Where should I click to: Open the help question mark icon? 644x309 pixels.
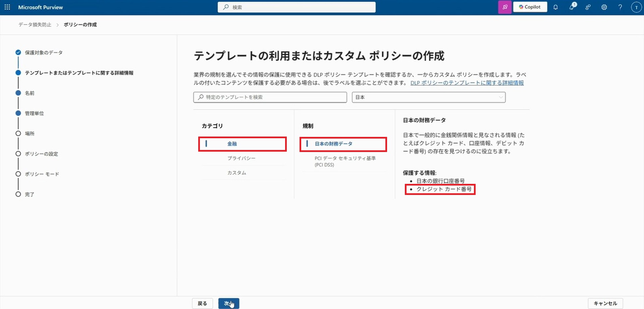(620, 7)
